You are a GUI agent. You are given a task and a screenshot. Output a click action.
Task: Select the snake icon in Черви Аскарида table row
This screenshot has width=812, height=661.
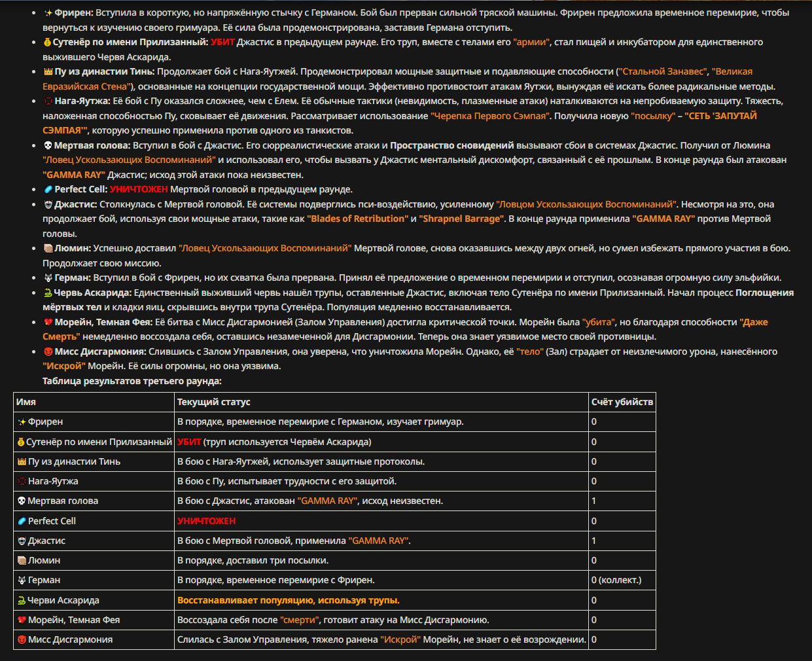tap(21, 600)
